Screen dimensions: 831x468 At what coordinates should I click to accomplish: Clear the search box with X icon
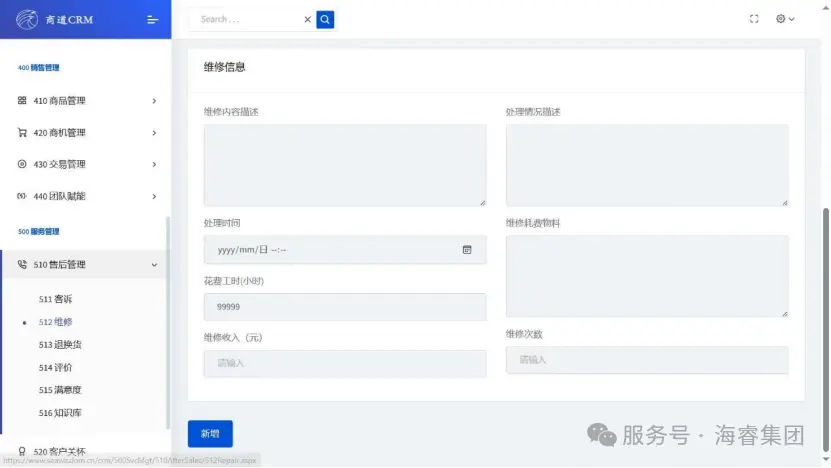(x=308, y=19)
